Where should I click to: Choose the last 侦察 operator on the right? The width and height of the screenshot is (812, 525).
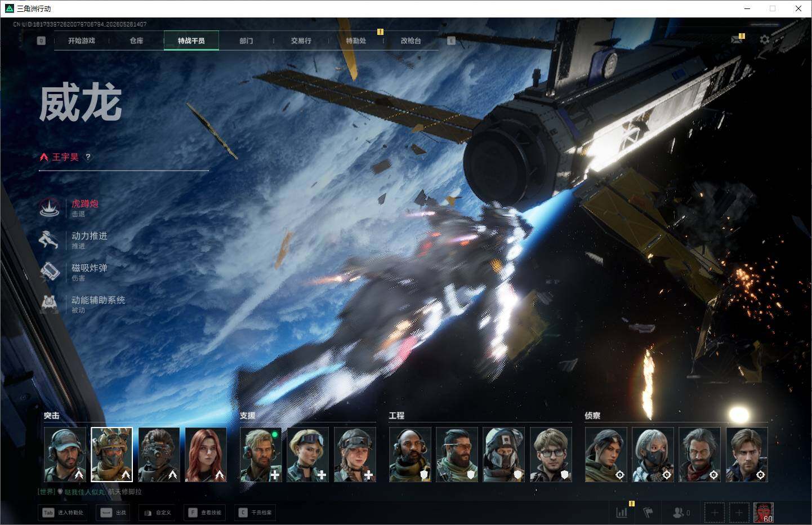747,455
